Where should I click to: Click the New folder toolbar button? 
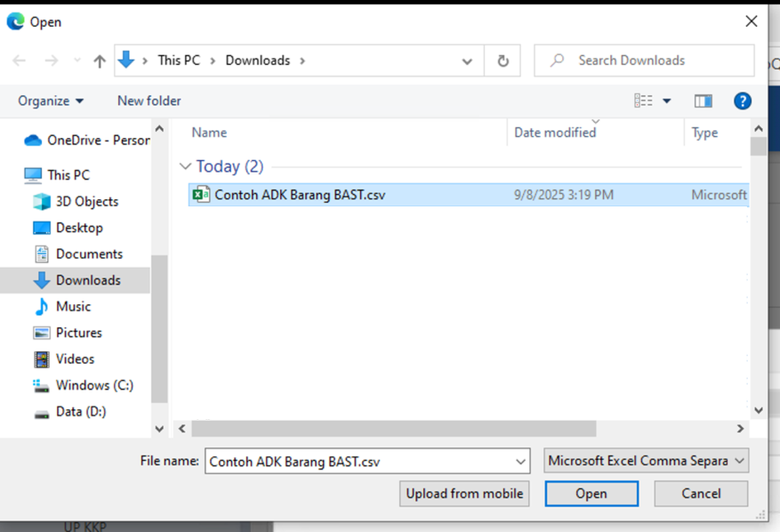[x=149, y=101]
